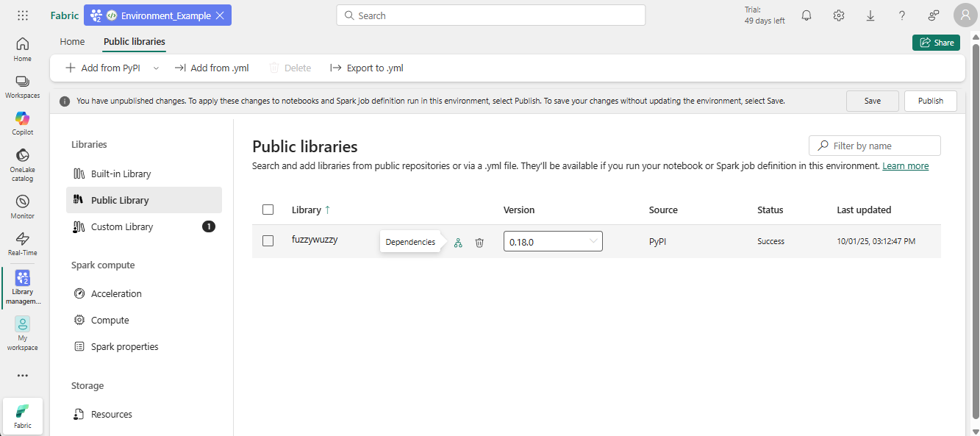
Task: Click the Publish button
Action: [930, 101]
